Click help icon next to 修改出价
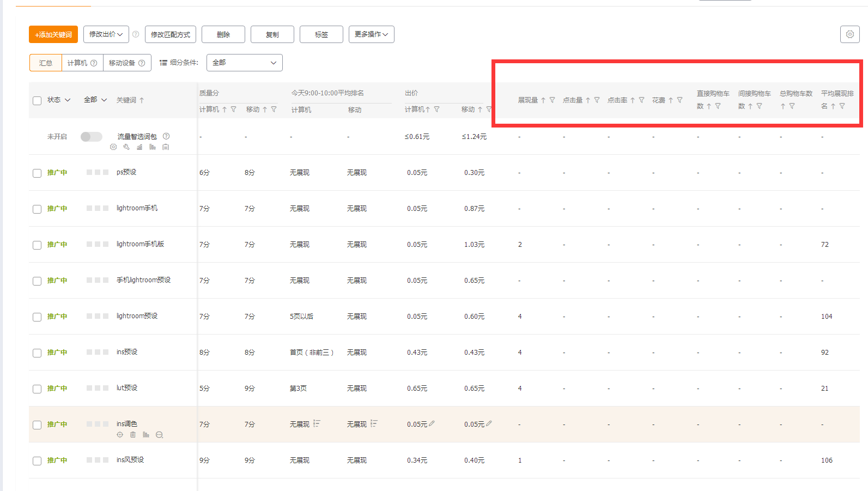Screen dimensions: 868x491 click(x=136, y=34)
